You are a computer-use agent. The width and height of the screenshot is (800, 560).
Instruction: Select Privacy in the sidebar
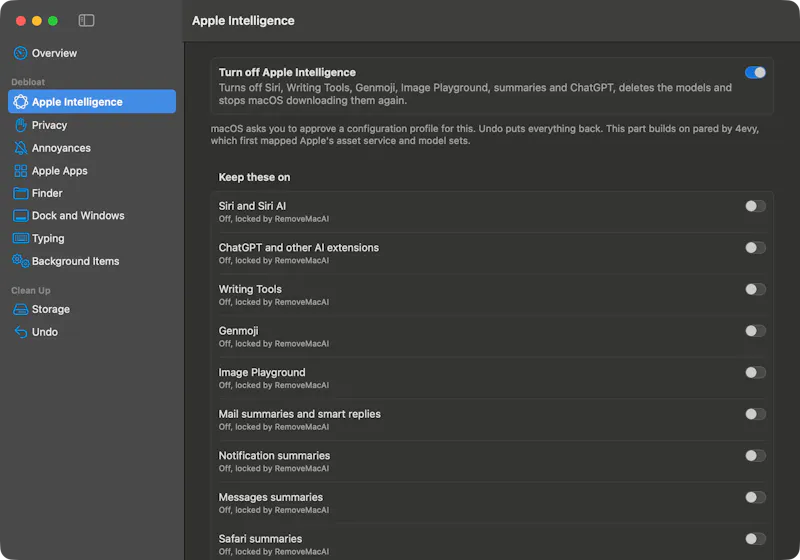coord(49,125)
